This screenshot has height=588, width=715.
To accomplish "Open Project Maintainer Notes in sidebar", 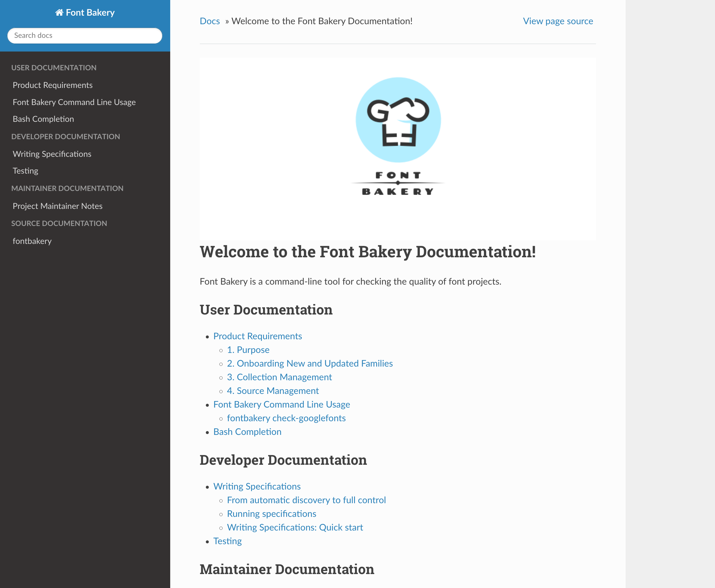I will point(57,206).
